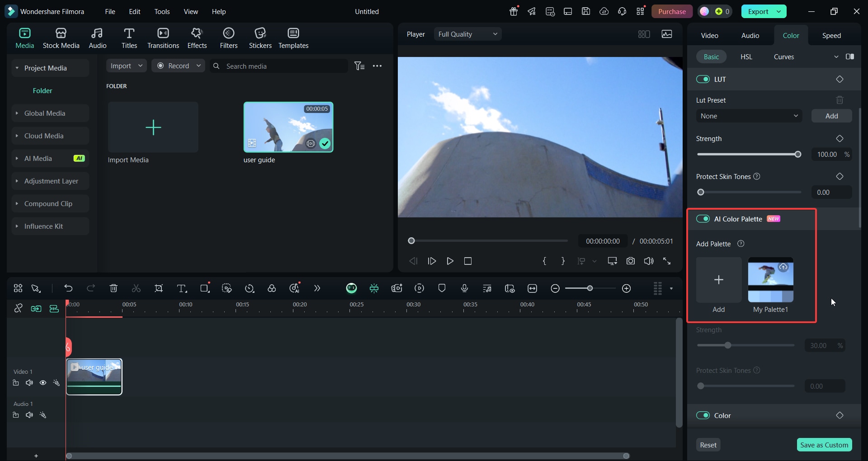Image resolution: width=868 pixels, height=461 pixels.
Task: Click the Reset button
Action: pyautogui.click(x=708, y=445)
